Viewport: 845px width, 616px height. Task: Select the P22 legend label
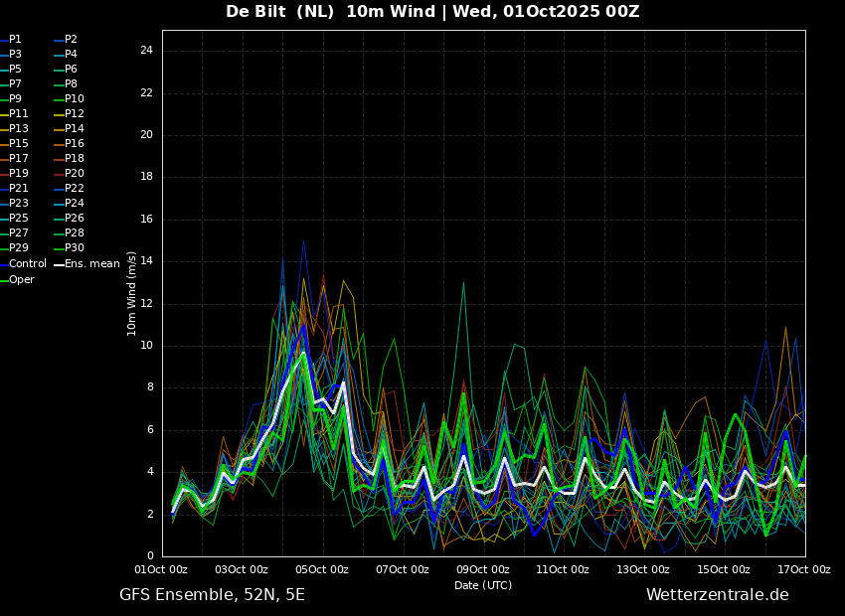tap(69, 189)
